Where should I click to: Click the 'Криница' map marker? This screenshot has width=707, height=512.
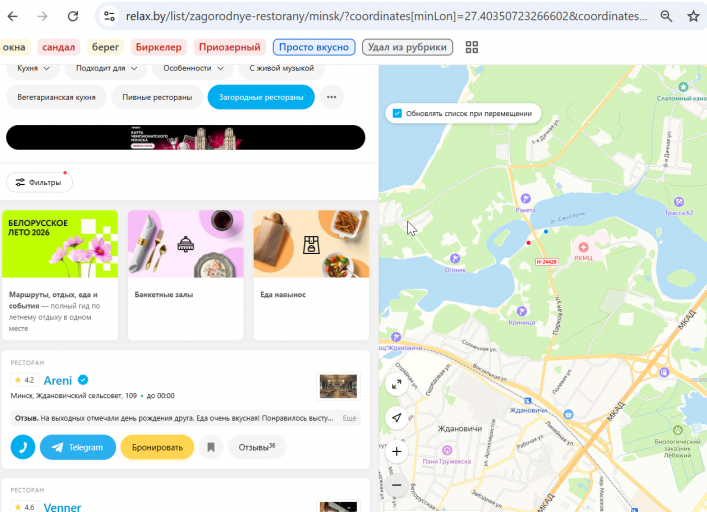(522, 311)
